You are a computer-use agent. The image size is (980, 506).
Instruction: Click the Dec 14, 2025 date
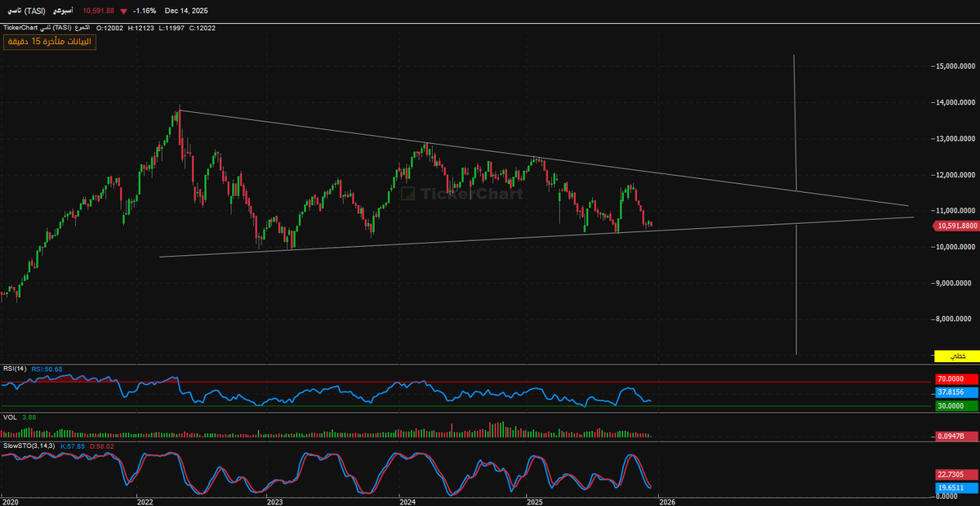187,11
